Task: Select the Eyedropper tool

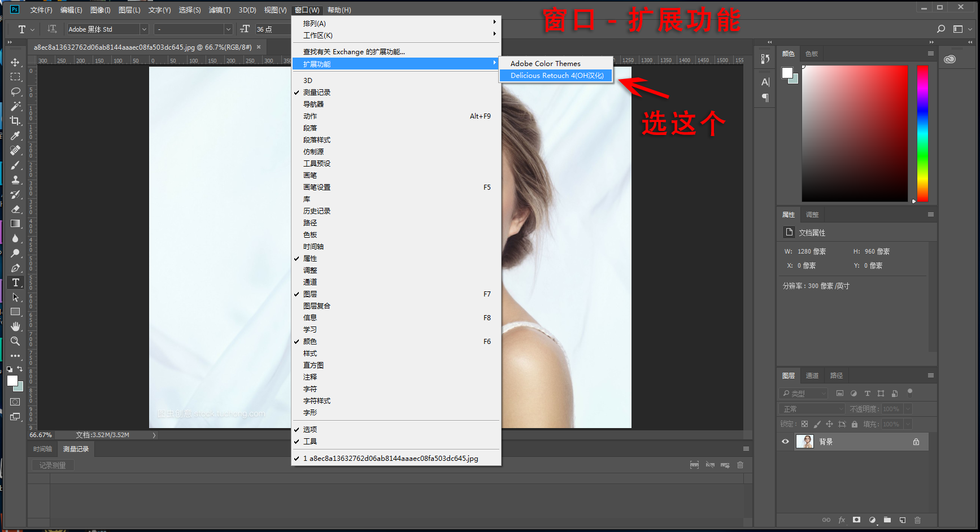Action: click(x=15, y=136)
